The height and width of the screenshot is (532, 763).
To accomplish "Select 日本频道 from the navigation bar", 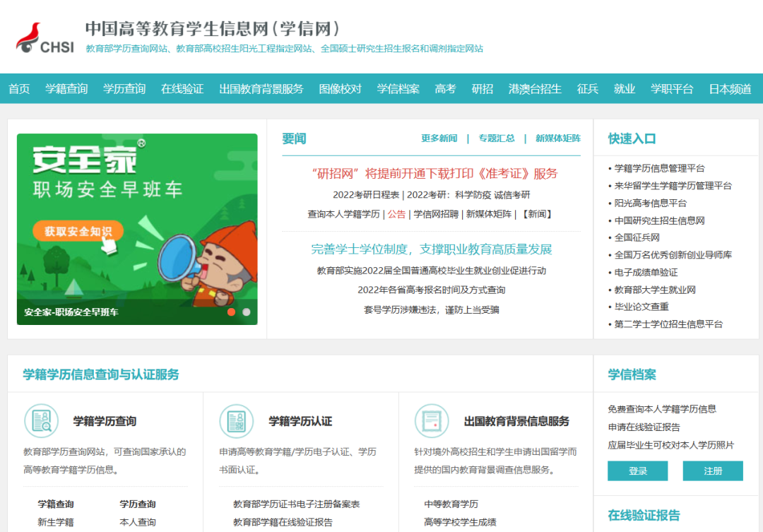I will pyautogui.click(x=730, y=89).
